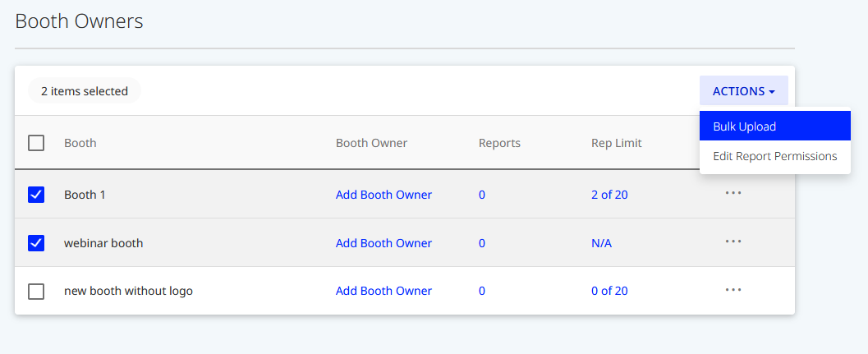
Task: Click the webinar booth name text
Action: coord(103,242)
